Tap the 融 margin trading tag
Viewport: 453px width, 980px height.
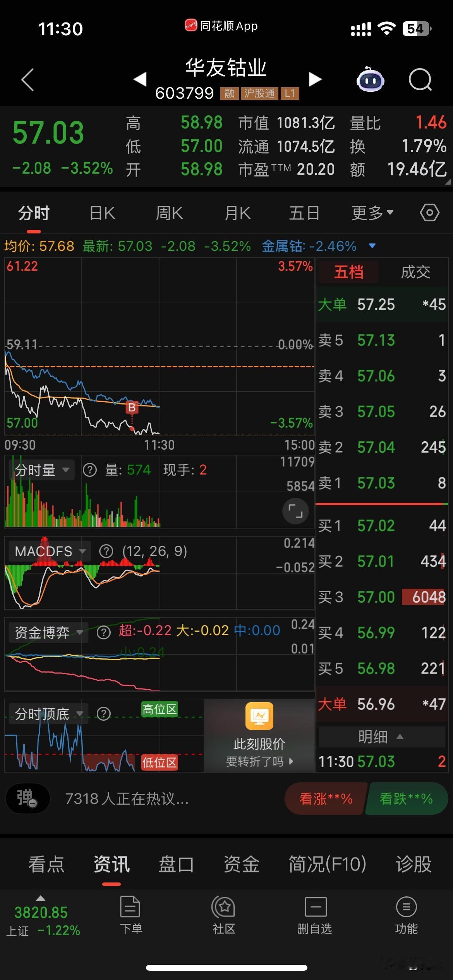coord(229,93)
